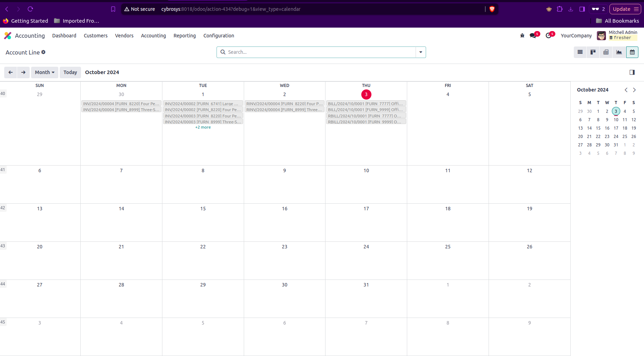
Task: Switch to the kanban view
Action: coord(593,52)
